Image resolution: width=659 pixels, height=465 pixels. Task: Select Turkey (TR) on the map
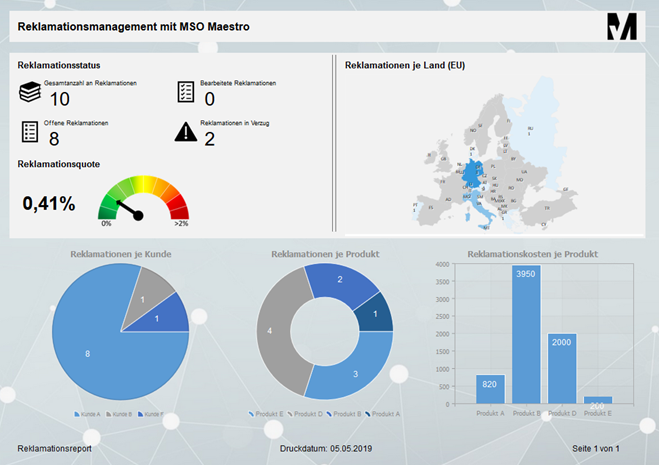pos(547,209)
